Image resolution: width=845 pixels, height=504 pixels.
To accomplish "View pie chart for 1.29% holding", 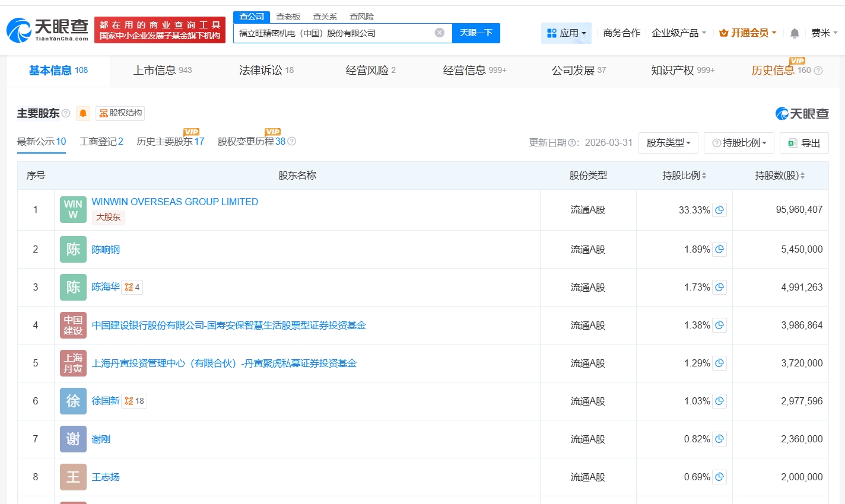I will click(719, 363).
